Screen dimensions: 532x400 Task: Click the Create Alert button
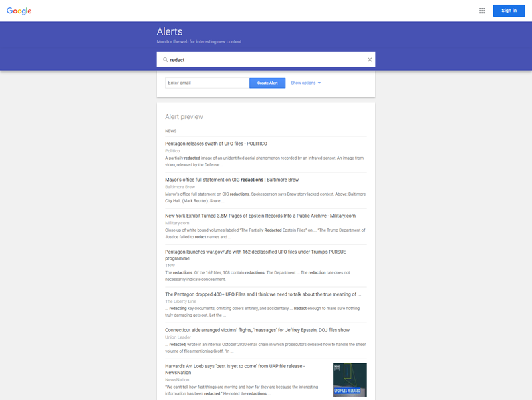tap(267, 83)
